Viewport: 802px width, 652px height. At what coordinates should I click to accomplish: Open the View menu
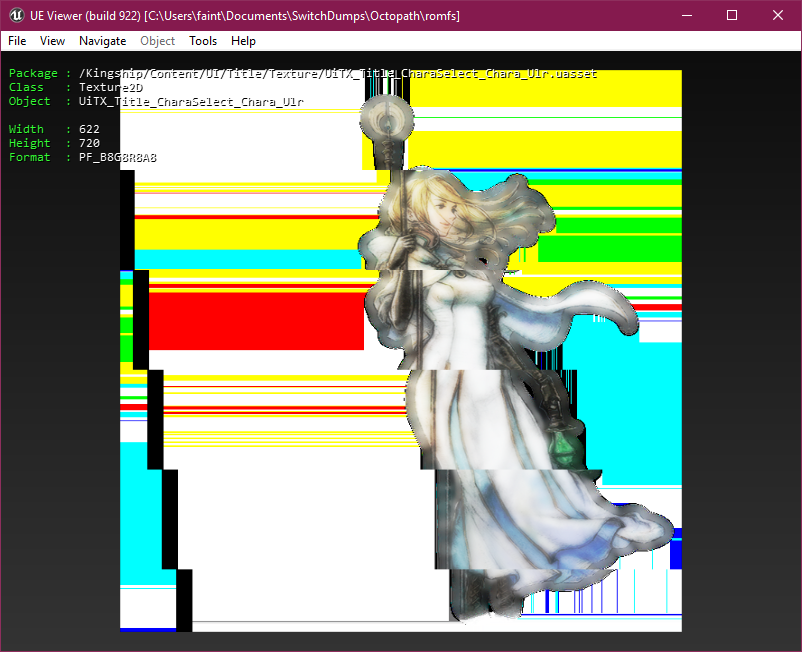pos(52,41)
